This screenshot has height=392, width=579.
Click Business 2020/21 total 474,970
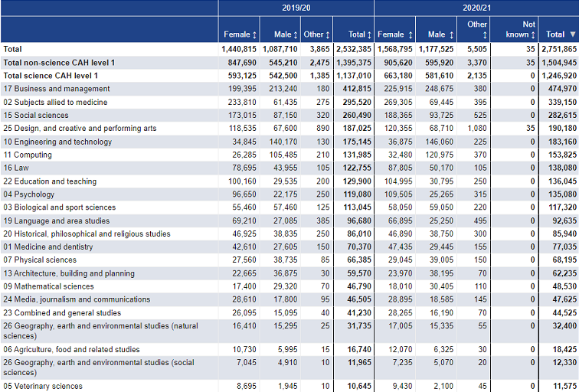click(562, 89)
